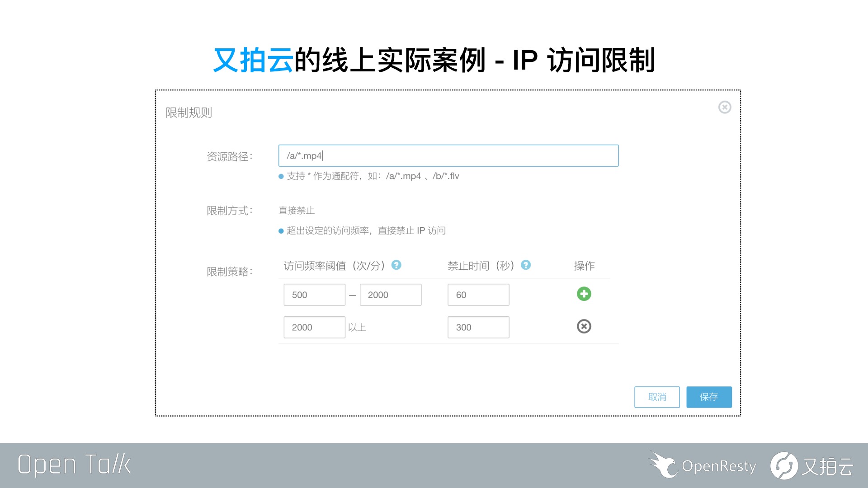Click the 又拍云 logo icon in the footer
The width and height of the screenshot is (868, 488).
tap(784, 465)
